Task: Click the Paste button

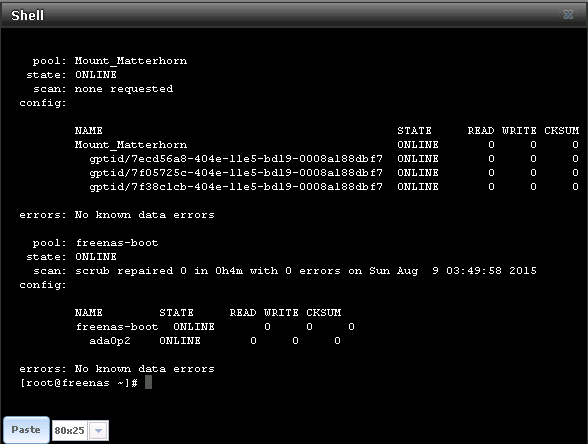Action: click(x=26, y=430)
